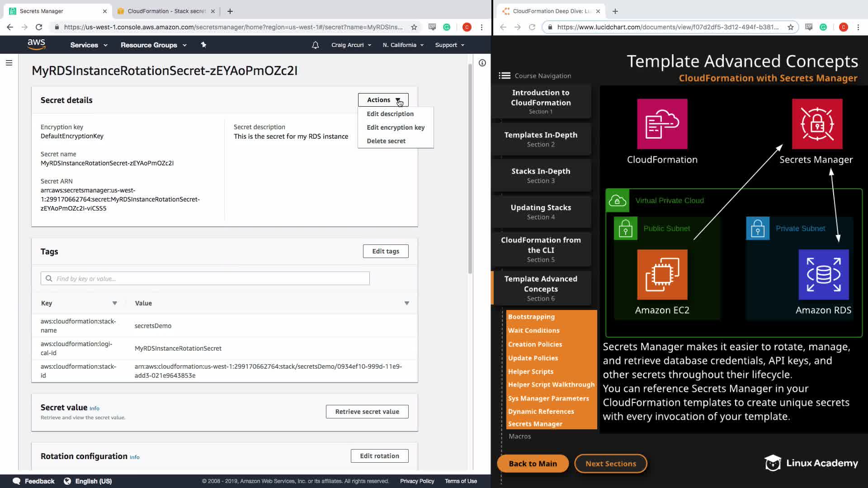This screenshot has width=868, height=488.
Task: Click Retrieve secret value button
Action: (x=367, y=412)
